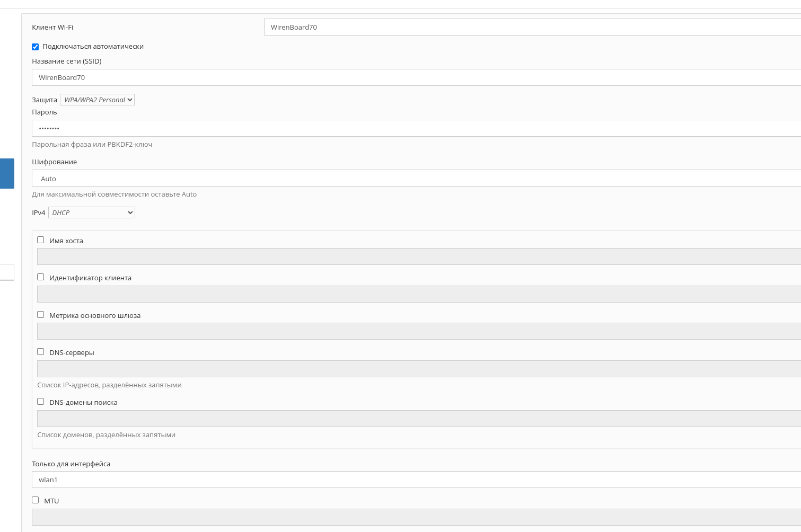Click hint "Список доменов, разделённых запятыми"
The width and height of the screenshot is (801, 532).
point(107,435)
